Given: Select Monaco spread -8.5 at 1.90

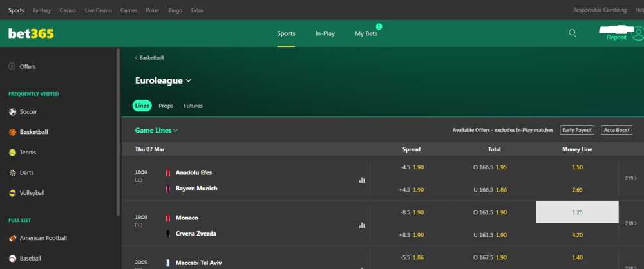Looking at the screenshot, I should [x=412, y=212].
